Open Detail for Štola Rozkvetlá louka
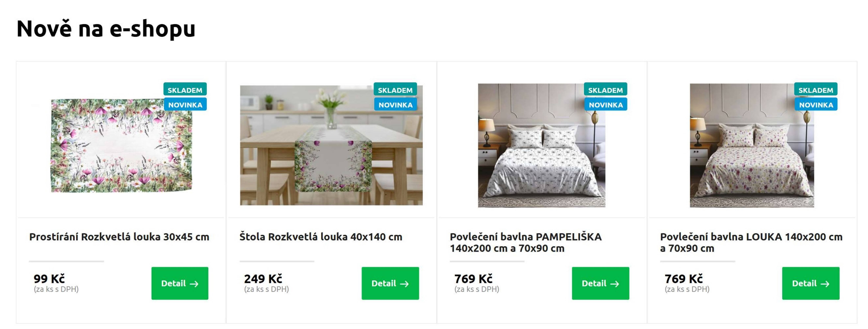The height and width of the screenshot is (329, 868). (390, 283)
